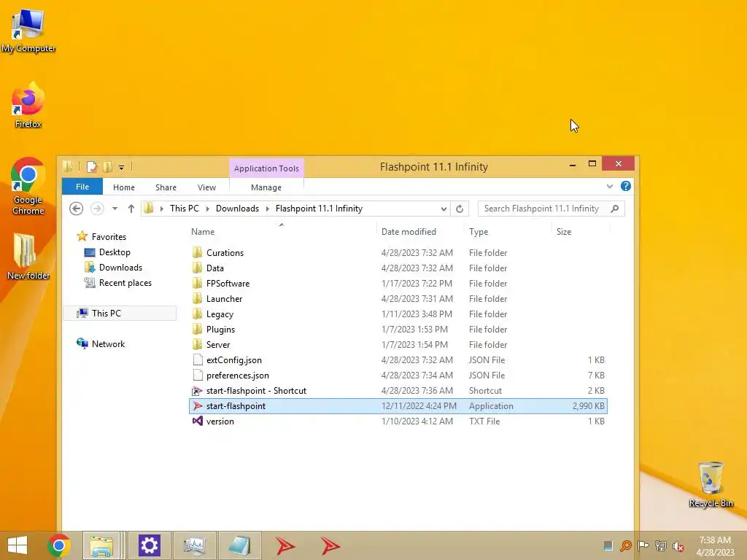Image resolution: width=747 pixels, height=560 pixels.
Task: Select the Legacy folder
Action: [x=398, y=314]
